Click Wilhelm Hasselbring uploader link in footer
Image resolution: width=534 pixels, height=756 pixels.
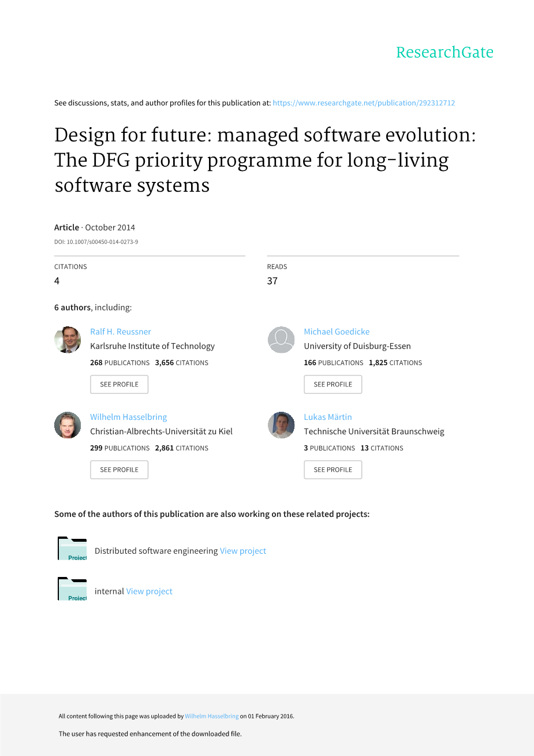(x=211, y=717)
